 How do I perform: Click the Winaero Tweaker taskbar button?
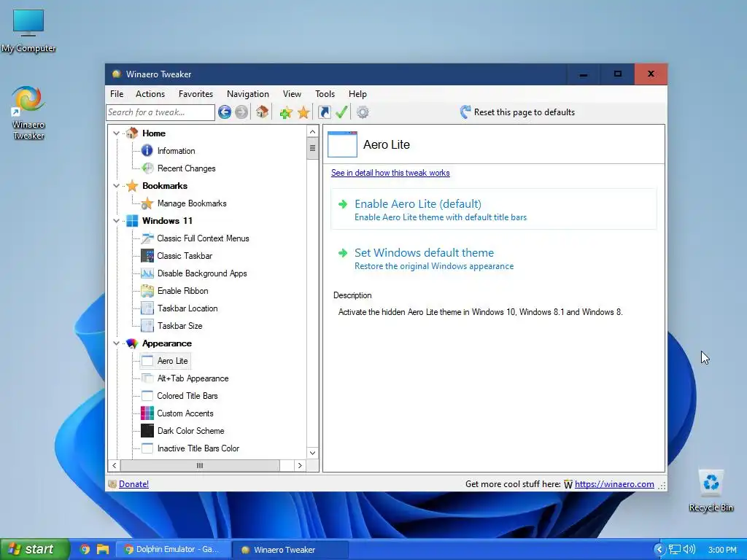pyautogui.click(x=290, y=550)
